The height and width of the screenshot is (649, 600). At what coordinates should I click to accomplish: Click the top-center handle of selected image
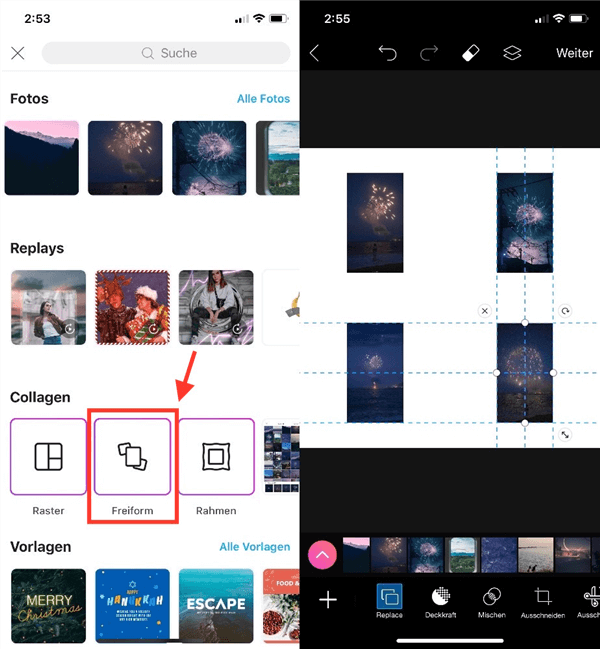[525, 322]
